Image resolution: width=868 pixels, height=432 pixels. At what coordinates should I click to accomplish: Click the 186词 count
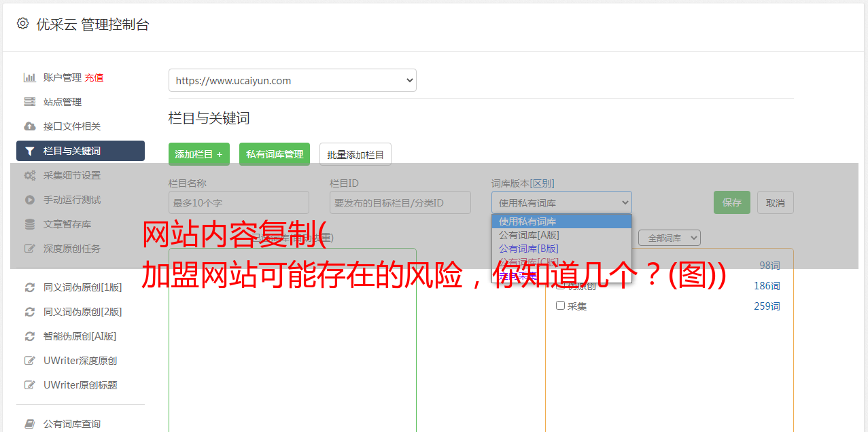point(767,286)
